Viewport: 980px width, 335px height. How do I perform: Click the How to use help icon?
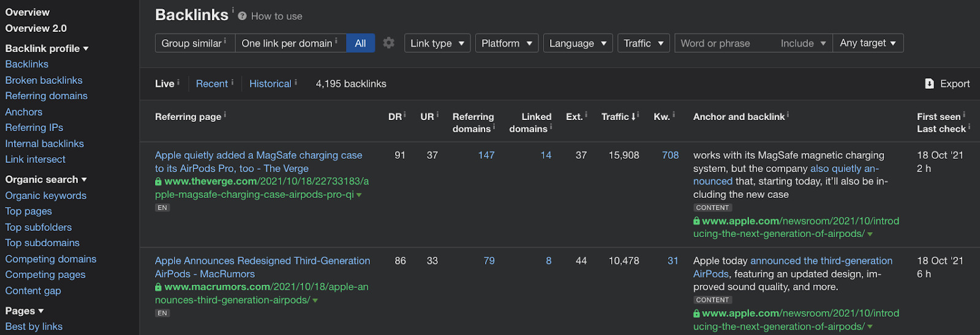point(243,17)
